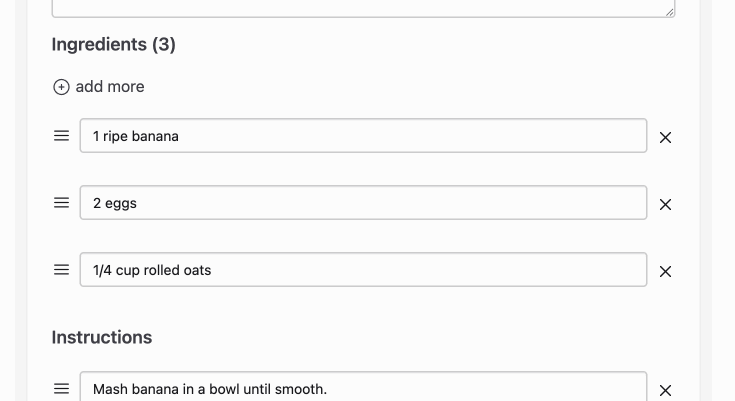Grab the reorder handle for 1 ripe banana
Image resolution: width=735 pixels, height=401 pixels.
coord(61,136)
